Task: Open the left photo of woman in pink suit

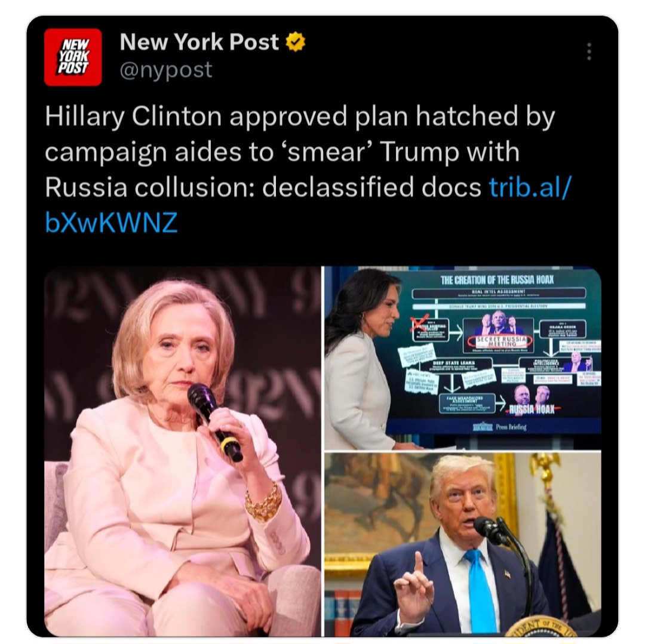Action: [183, 452]
